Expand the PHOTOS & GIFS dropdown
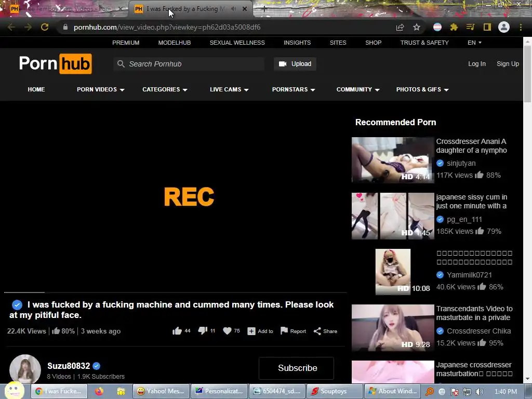Screen dimensions: 532x399 (x=422, y=89)
